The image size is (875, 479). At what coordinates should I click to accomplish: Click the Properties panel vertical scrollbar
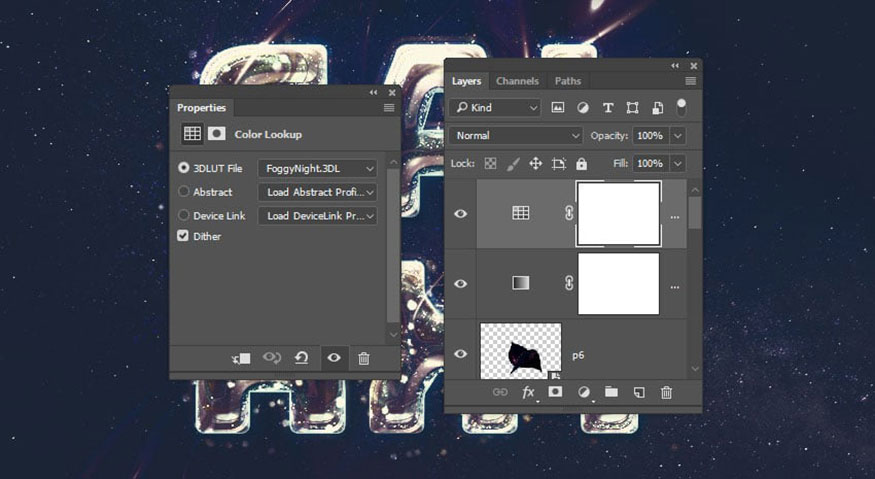point(393,248)
